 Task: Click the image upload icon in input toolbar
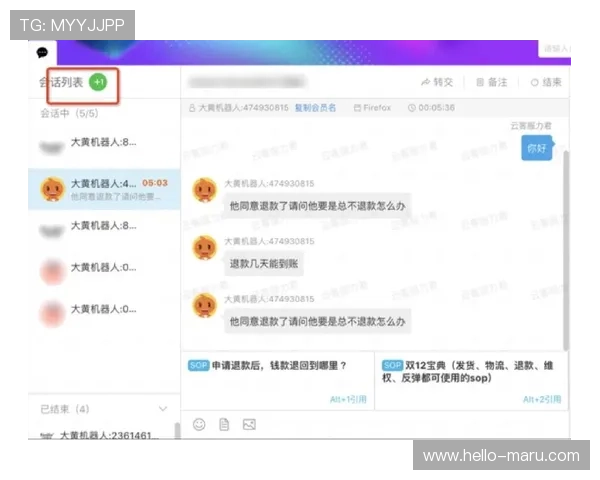[x=249, y=424]
